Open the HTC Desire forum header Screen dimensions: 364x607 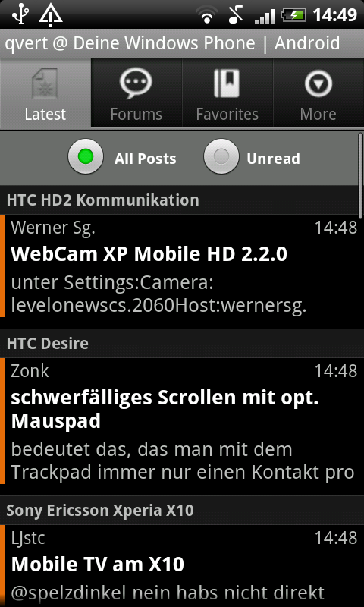182,344
